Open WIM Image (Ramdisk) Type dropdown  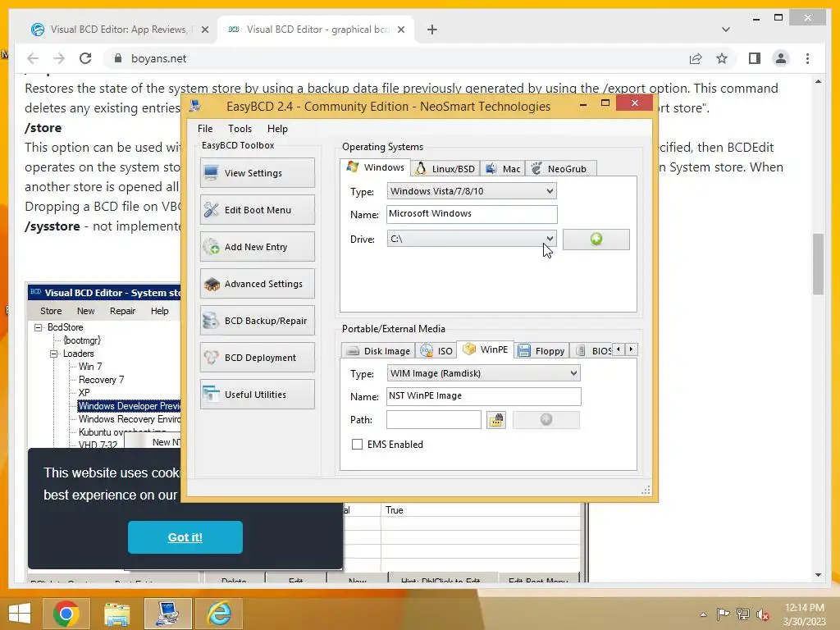[x=483, y=373]
